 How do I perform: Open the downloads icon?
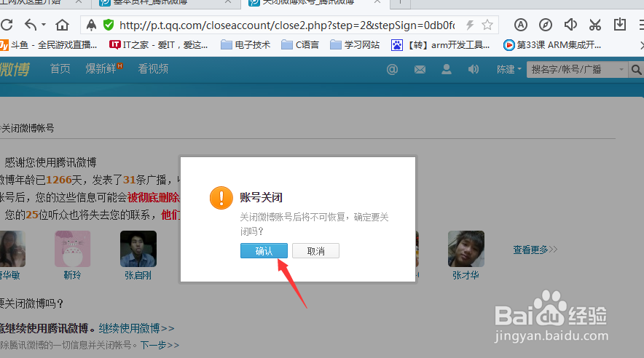[x=620, y=25]
